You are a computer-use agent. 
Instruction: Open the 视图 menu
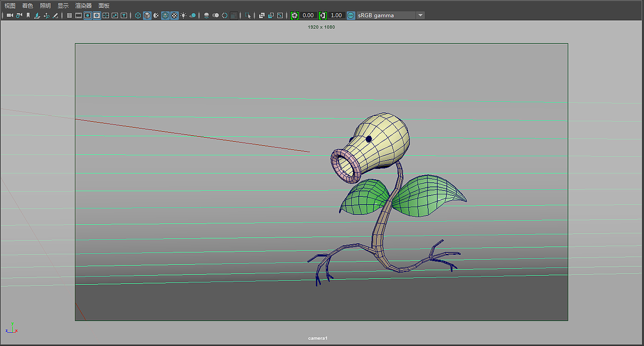pos(10,6)
